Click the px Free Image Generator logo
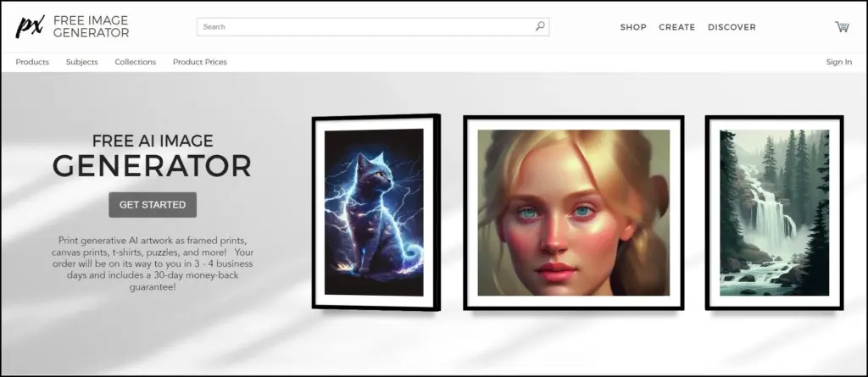Image resolution: width=868 pixels, height=377 pixels. 72,26
